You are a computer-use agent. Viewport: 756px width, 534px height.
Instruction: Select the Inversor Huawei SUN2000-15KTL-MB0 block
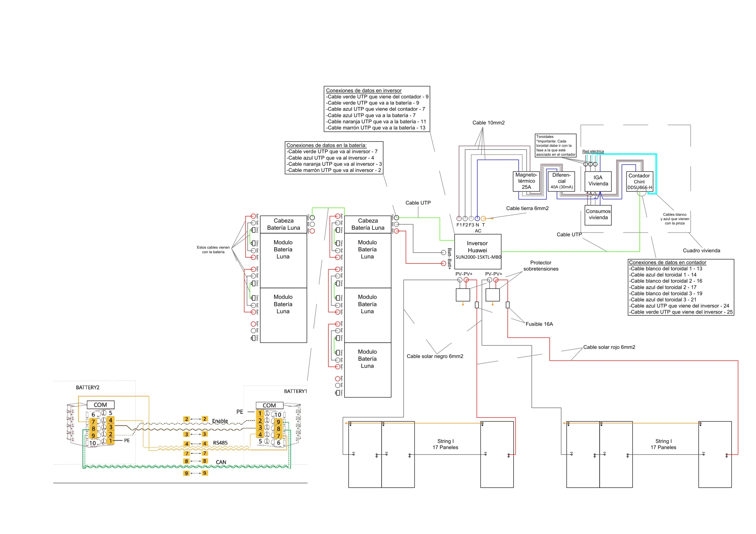pos(478,251)
